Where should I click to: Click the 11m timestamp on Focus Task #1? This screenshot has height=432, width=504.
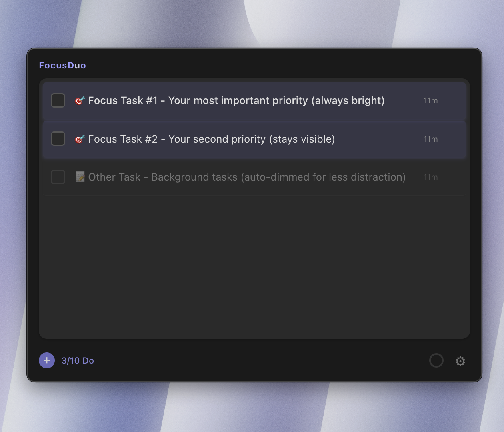(x=431, y=100)
